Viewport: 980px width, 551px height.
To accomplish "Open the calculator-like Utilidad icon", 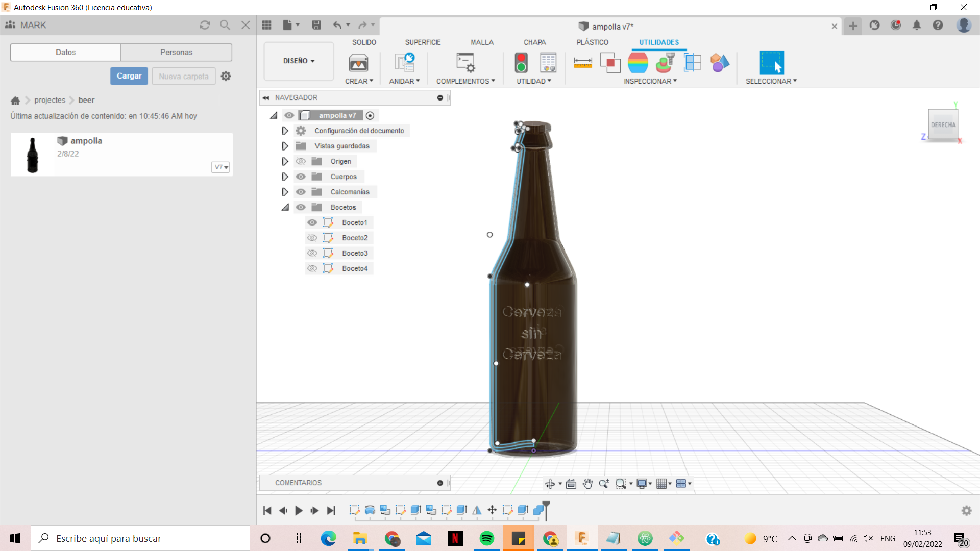I will pyautogui.click(x=548, y=63).
